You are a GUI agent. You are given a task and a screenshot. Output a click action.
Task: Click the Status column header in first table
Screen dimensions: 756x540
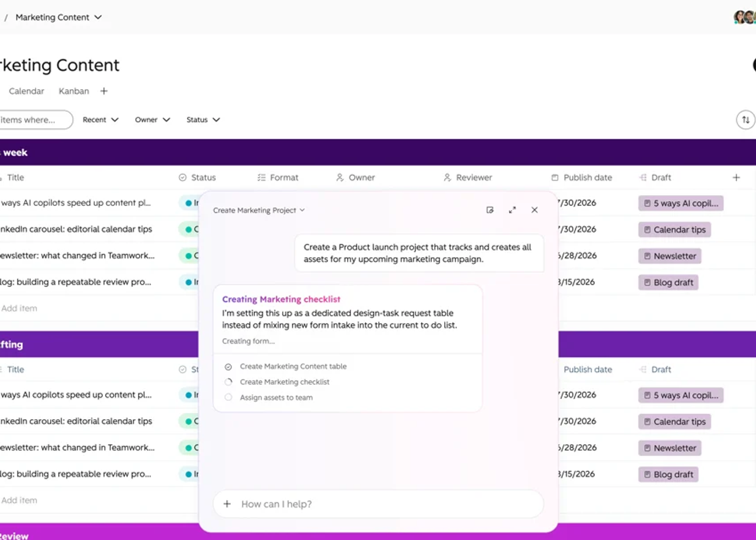click(x=197, y=178)
